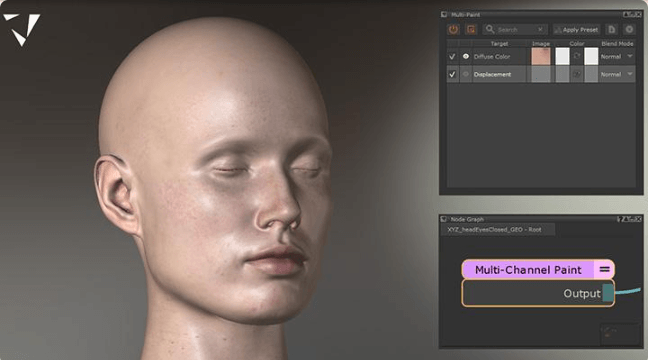This screenshot has width=648, height=360.
Task: Uncheck the Displacement row checkbox
Action: pyautogui.click(x=452, y=74)
